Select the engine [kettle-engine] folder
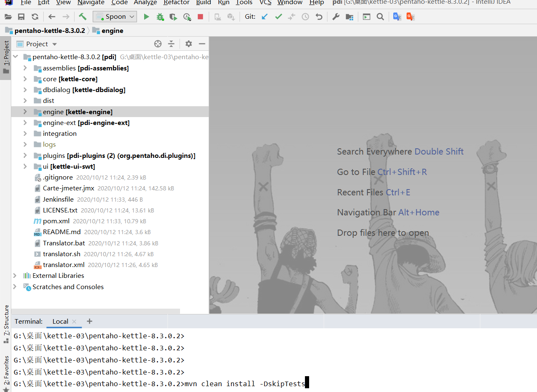This screenshot has height=392, width=537. coord(110,112)
